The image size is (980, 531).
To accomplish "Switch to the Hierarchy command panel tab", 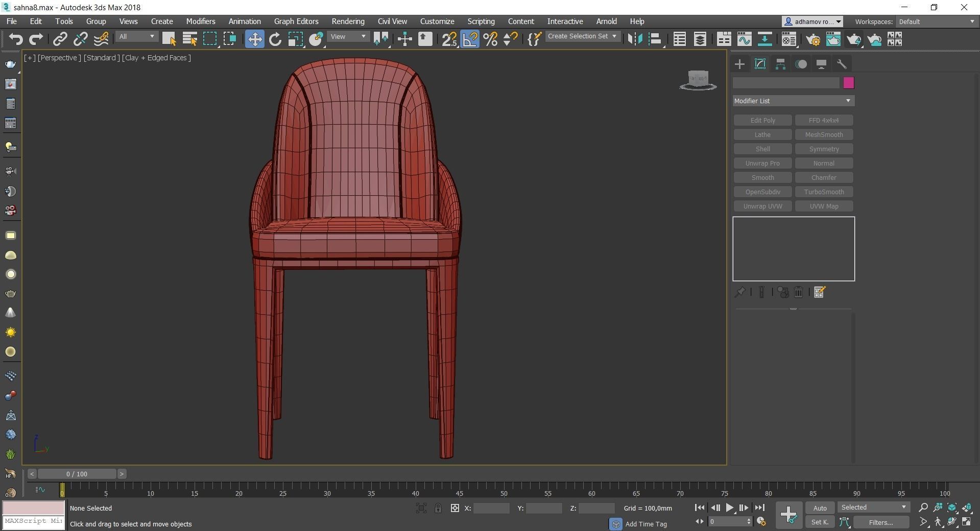I will point(780,64).
